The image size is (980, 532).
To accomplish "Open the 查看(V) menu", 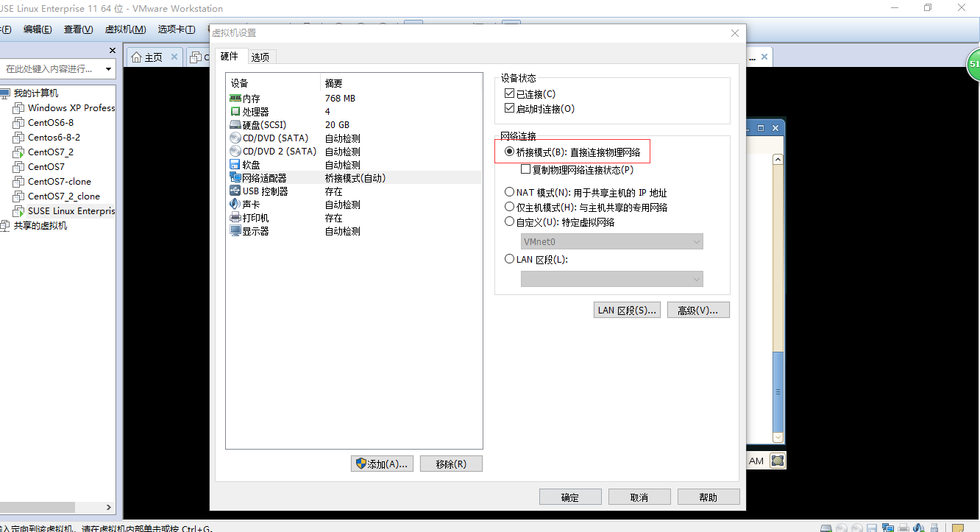I will [78, 29].
